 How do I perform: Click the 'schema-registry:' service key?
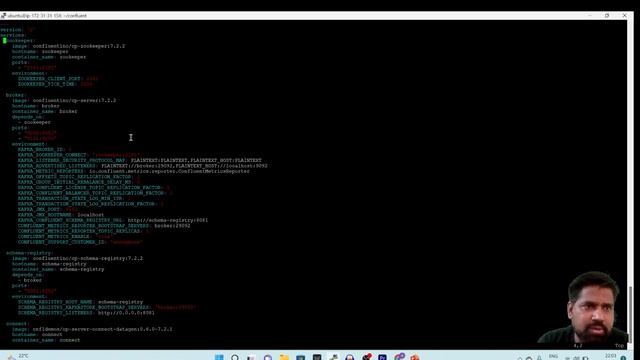[x=29, y=253]
